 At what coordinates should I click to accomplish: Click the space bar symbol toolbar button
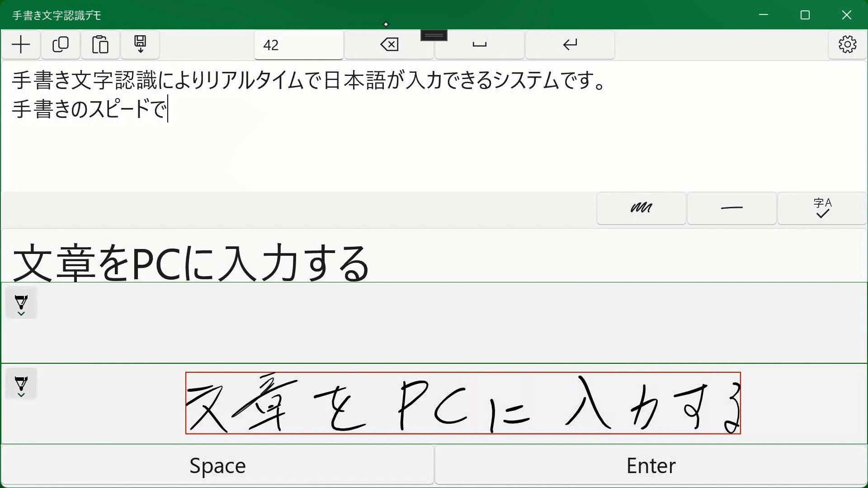tap(479, 45)
